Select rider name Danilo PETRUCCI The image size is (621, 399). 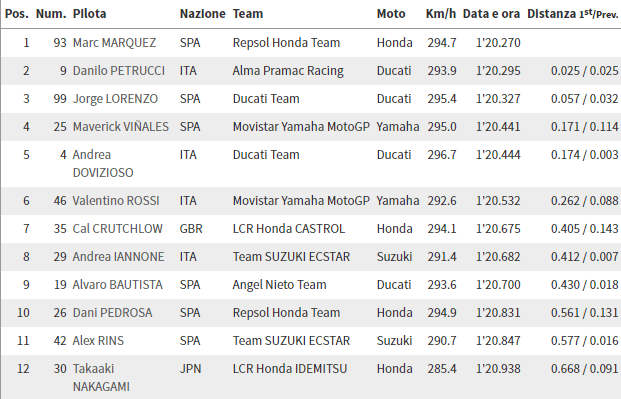pos(119,71)
